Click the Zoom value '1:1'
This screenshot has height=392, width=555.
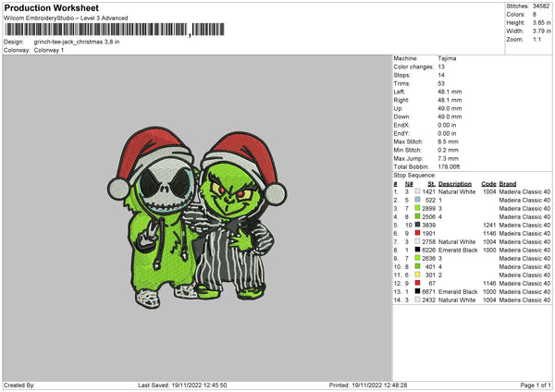[x=536, y=39]
